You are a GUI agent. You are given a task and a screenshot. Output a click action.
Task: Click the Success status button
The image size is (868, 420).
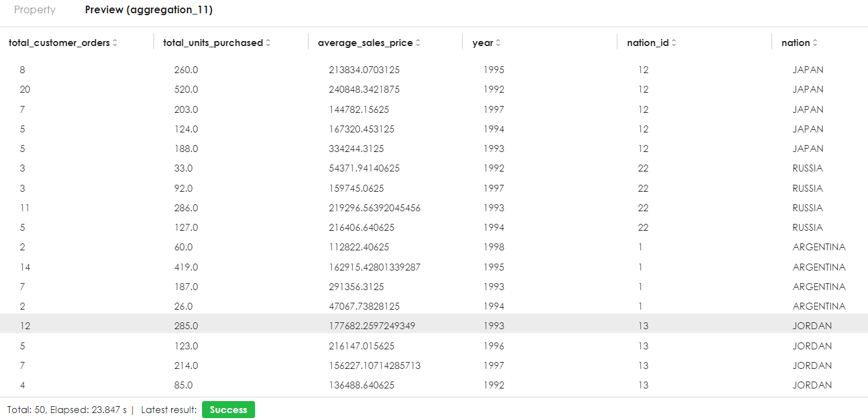229,410
